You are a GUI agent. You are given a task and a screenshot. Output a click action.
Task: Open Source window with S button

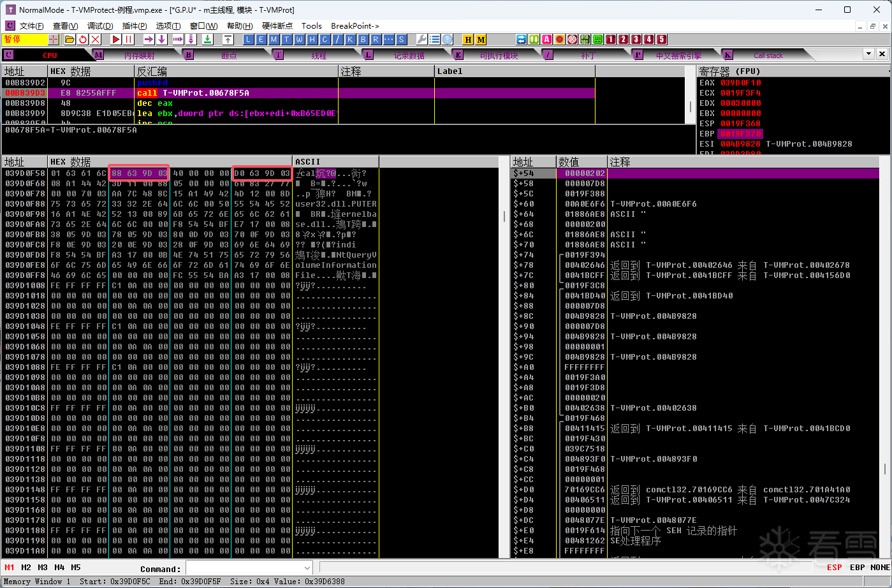tap(401, 40)
